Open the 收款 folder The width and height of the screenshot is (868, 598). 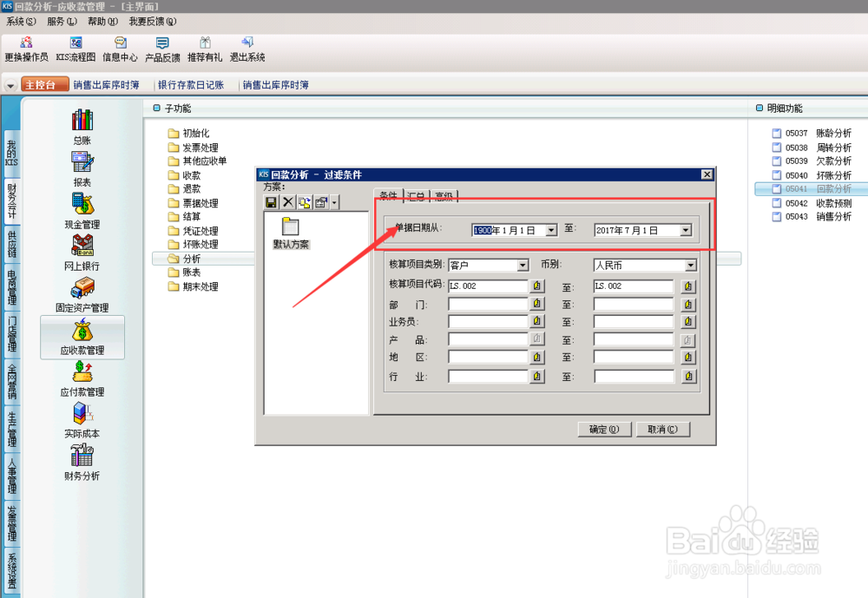click(x=185, y=175)
